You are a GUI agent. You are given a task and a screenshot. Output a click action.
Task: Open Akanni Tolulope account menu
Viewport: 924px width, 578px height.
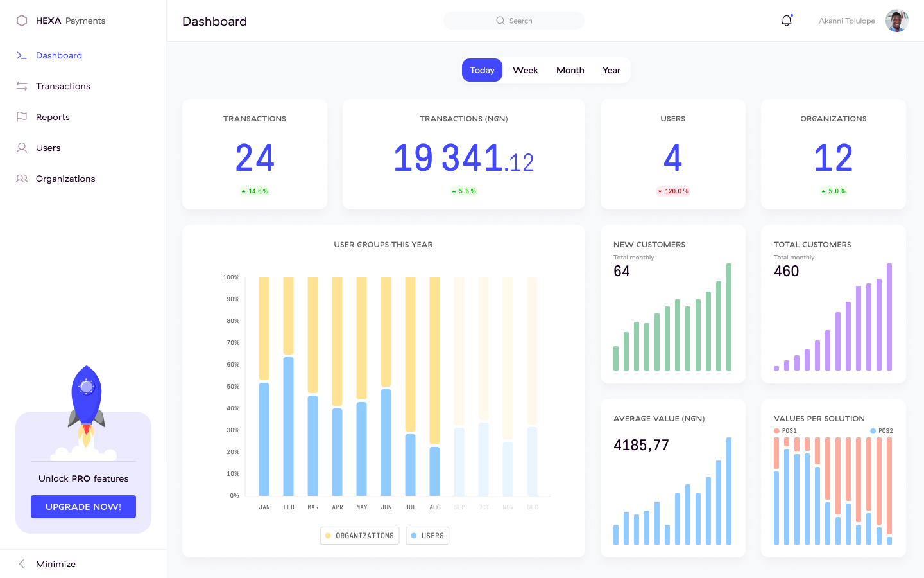coord(846,21)
